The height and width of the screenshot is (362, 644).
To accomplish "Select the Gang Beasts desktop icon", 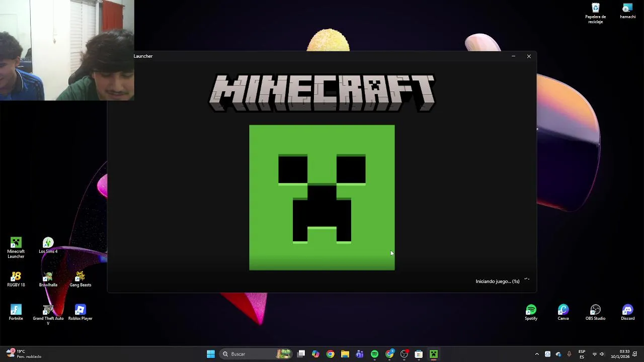I will [80, 279].
